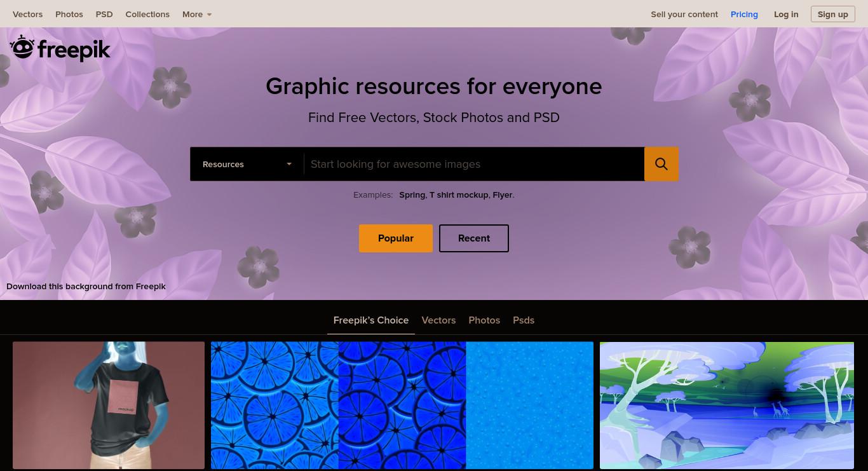
Task: Open the t-shirt mockup thumbnail
Action: pyautogui.click(x=109, y=406)
